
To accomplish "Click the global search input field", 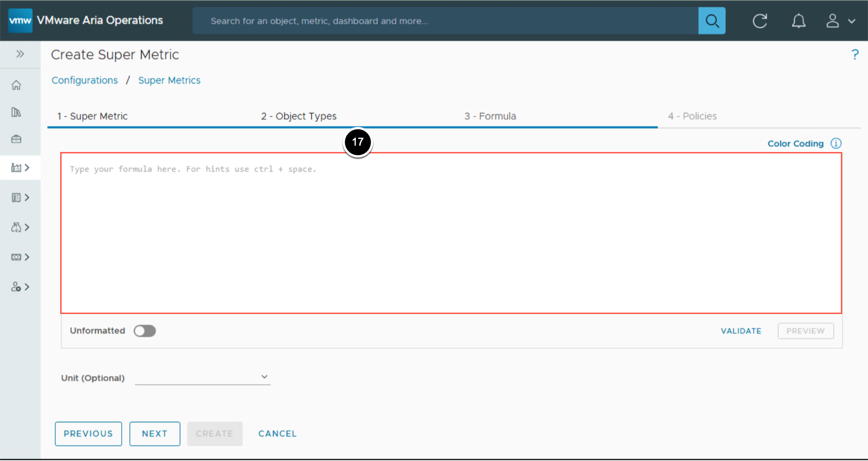I will click(x=445, y=21).
